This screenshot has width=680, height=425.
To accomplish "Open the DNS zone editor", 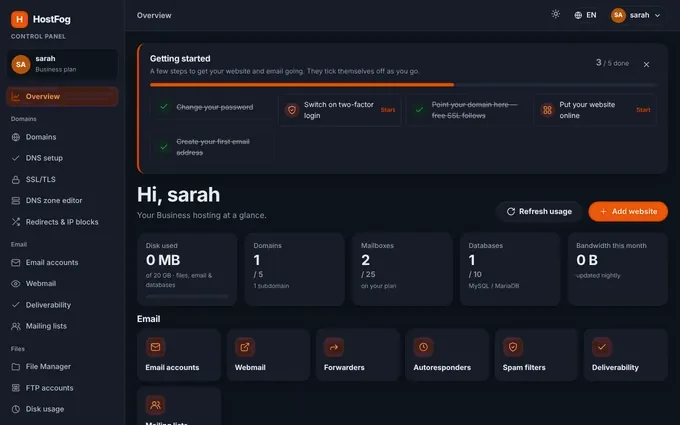I will [62, 200].
